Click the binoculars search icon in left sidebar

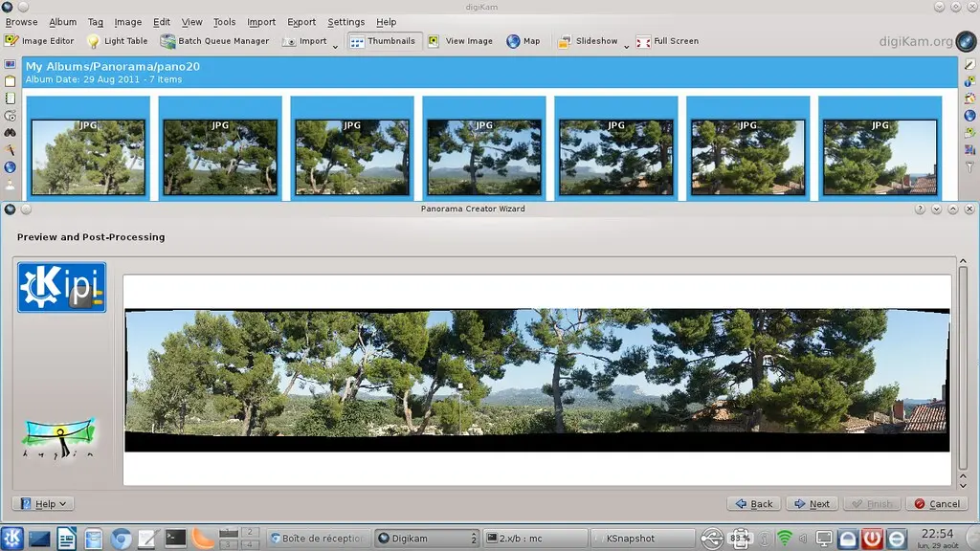point(11,133)
